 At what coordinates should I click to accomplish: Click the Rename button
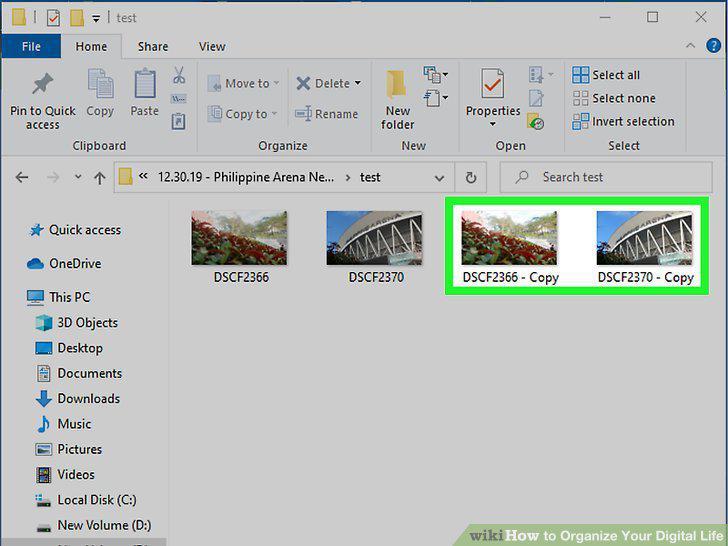(326, 114)
